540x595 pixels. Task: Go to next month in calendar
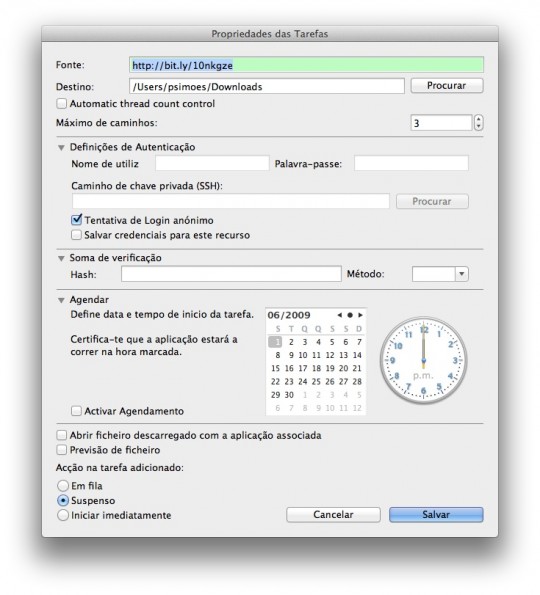coord(361,315)
